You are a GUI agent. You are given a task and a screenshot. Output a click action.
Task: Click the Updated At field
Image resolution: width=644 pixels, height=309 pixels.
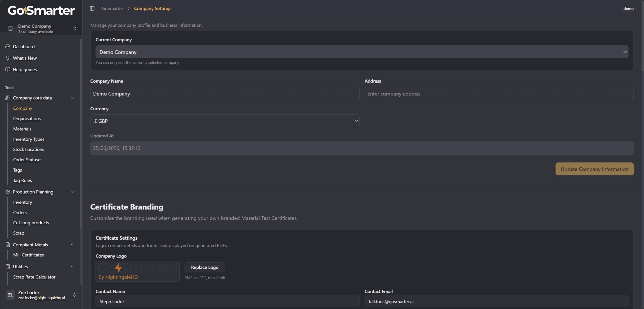[362, 148]
